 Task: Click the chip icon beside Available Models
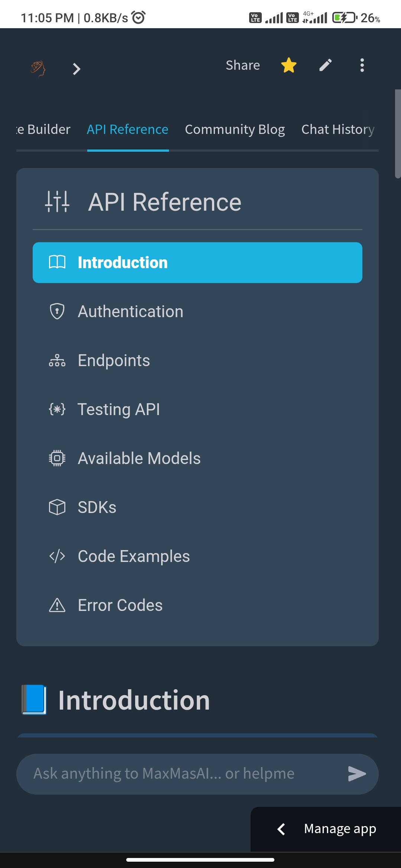[57, 458]
